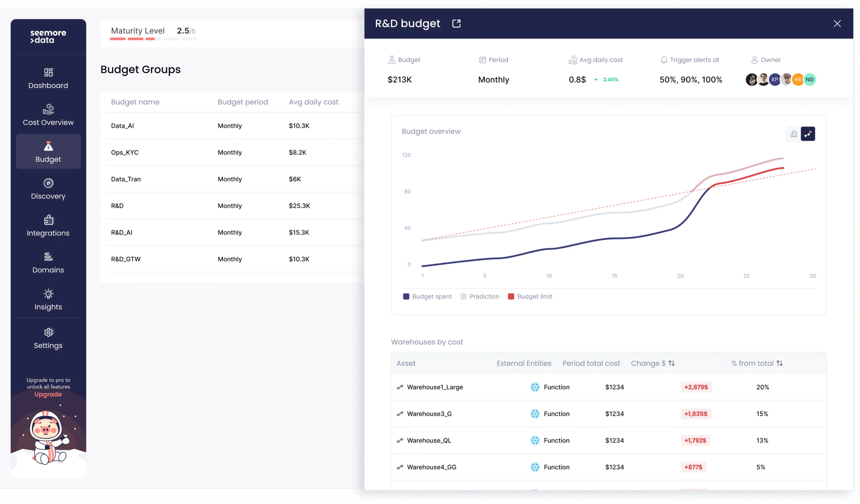Sort by Change $ column arrows
The width and height of the screenshot is (860, 504).
671,363
